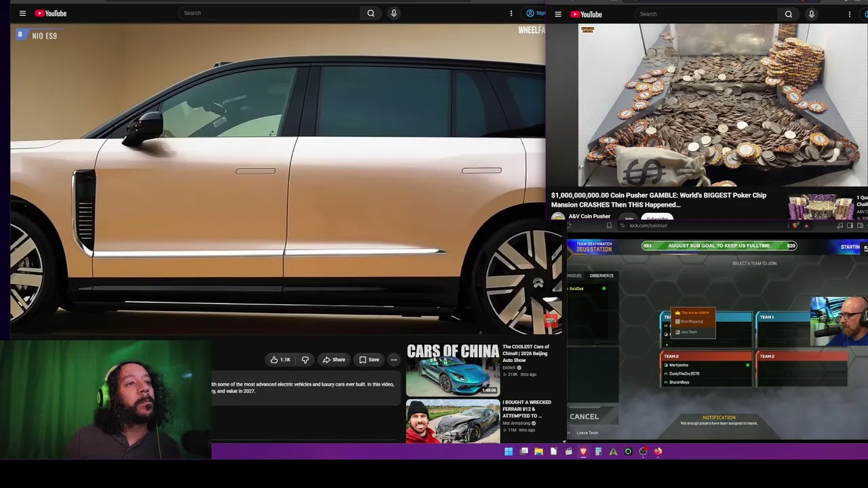The height and width of the screenshot is (488, 868).
Task: Toggle the browser sidebar panel icon
Action: [x=850, y=226]
